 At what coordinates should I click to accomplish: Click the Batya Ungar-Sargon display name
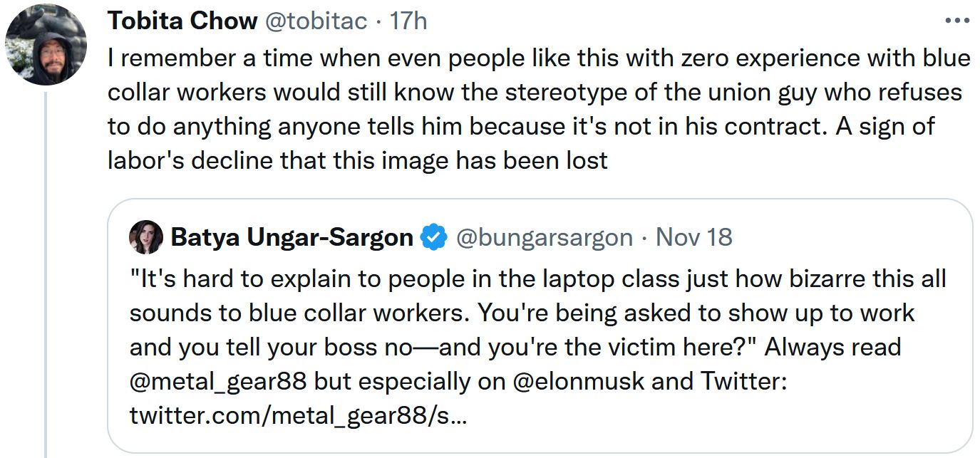point(292,237)
